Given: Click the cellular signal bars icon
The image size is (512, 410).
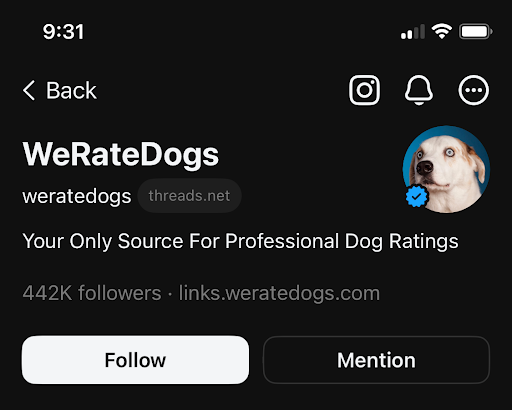Looking at the screenshot, I should (x=413, y=32).
